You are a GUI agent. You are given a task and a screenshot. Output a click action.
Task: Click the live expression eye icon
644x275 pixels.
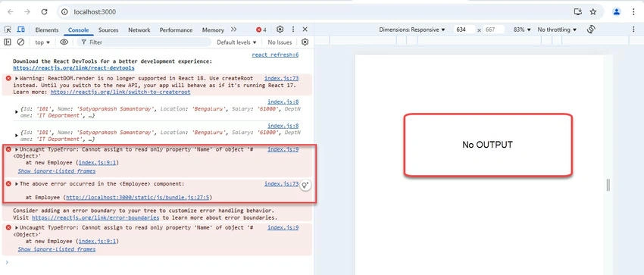64,42
